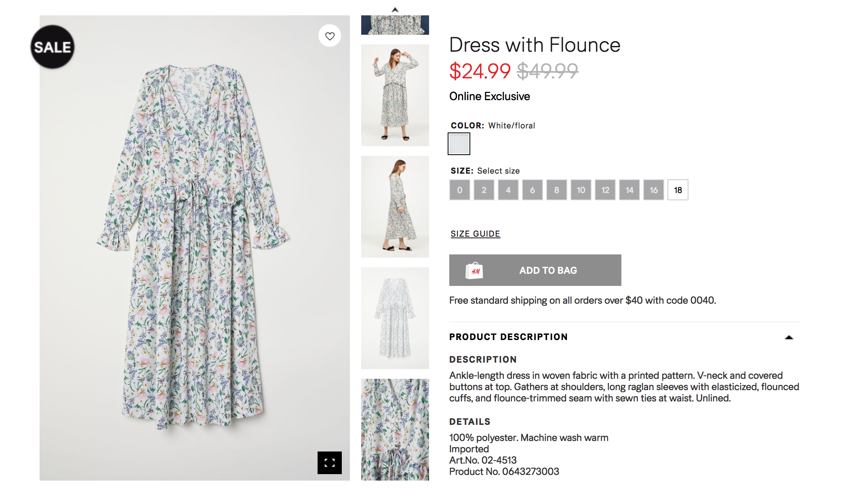
Task: Select the White/floral color swatch
Action: 459,144
